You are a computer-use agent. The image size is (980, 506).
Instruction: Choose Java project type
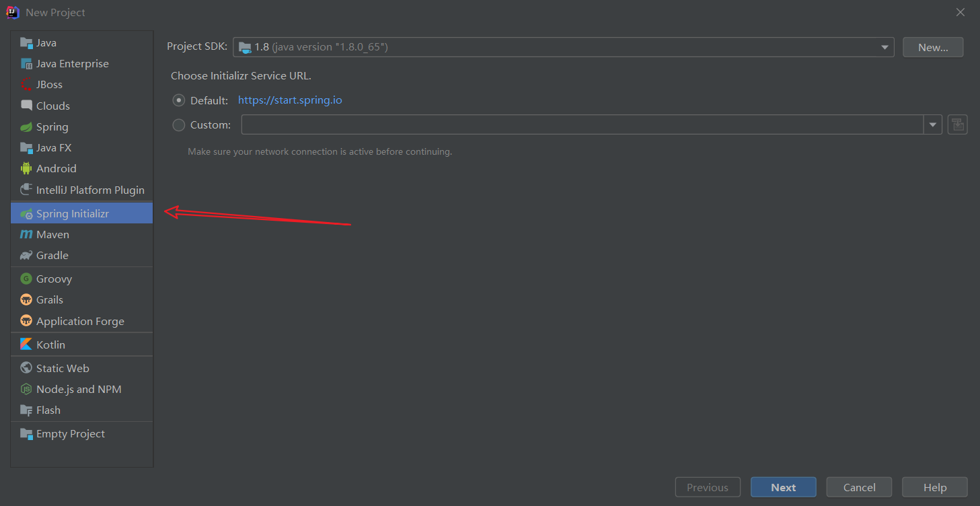[82, 43]
